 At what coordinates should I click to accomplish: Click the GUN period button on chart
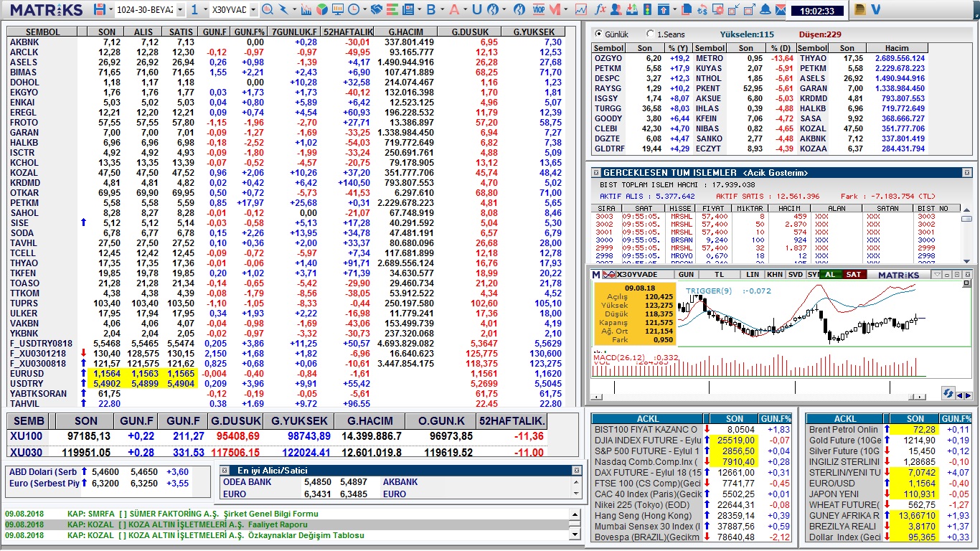686,275
